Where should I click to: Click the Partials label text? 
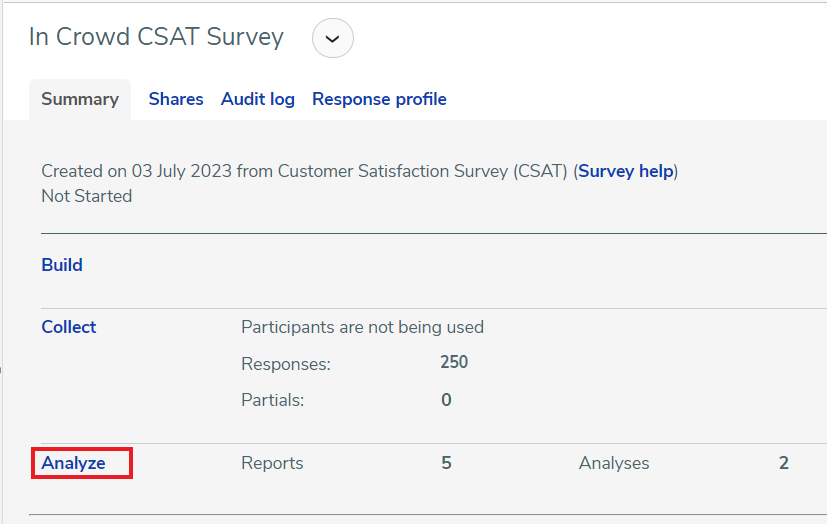pos(273,400)
